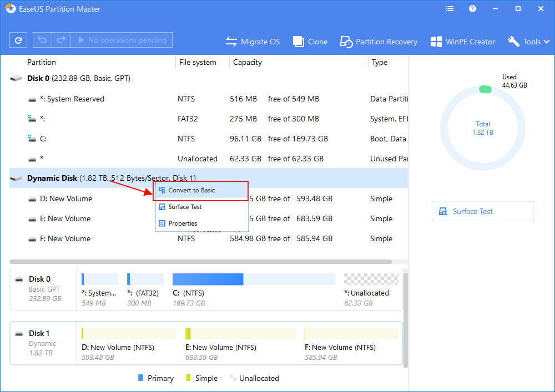Select the Capacity column header
This screenshot has height=392, width=555.
tap(248, 62)
